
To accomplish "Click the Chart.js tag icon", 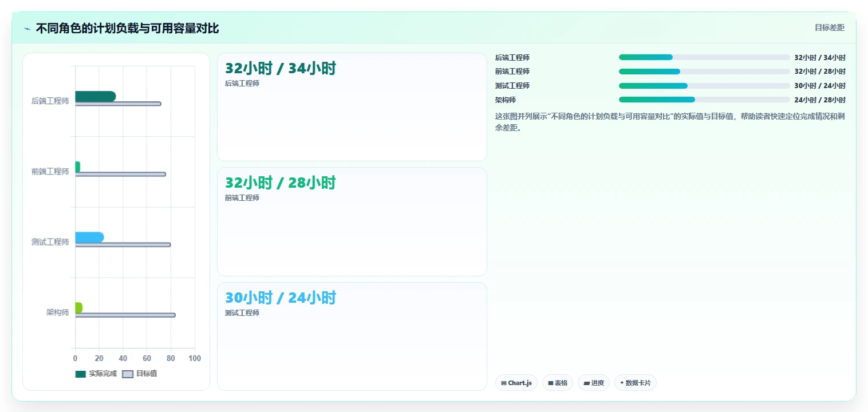I will (504, 383).
